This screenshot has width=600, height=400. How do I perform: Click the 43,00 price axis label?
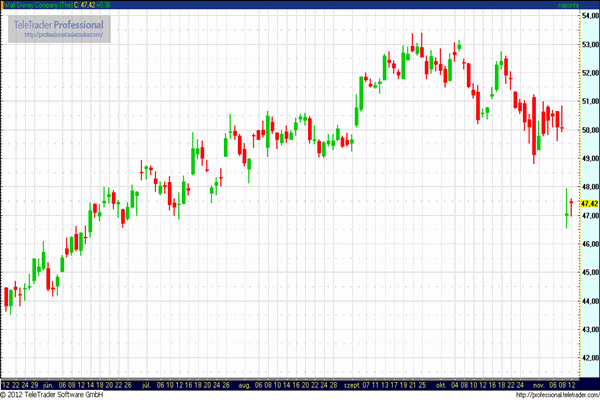click(x=590, y=329)
